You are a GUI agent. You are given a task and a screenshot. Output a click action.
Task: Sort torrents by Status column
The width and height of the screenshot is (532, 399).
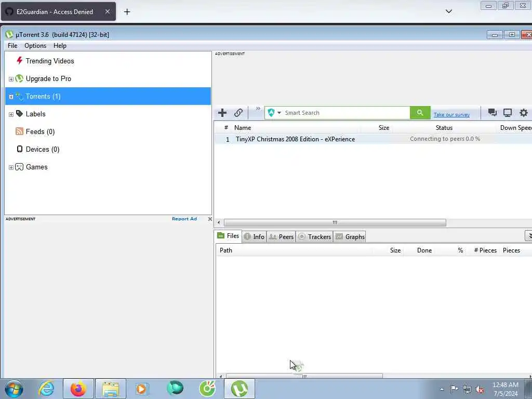[x=444, y=128]
